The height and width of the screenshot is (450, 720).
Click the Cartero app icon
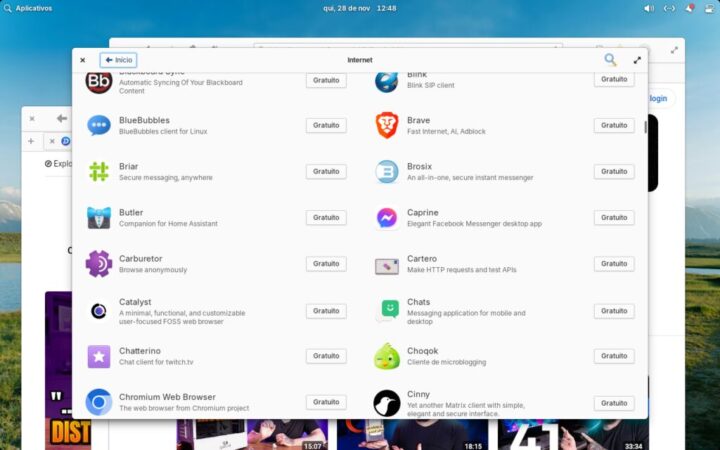pos(387,266)
